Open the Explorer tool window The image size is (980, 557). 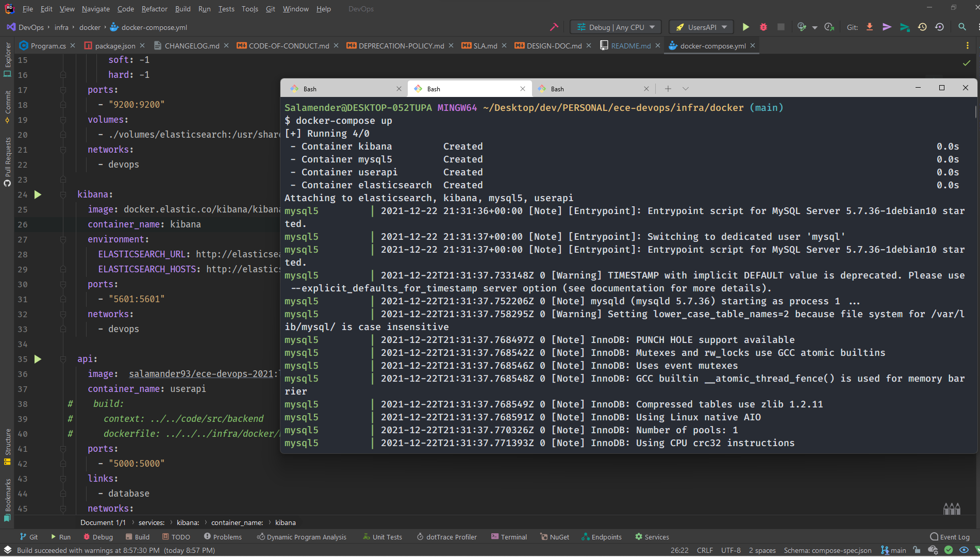pos(7,59)
